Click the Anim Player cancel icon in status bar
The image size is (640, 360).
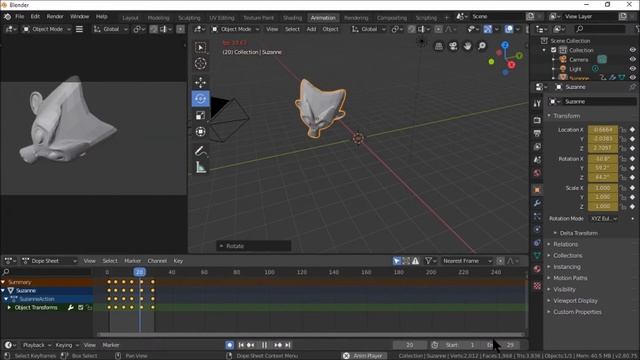(x=346, y=356)
